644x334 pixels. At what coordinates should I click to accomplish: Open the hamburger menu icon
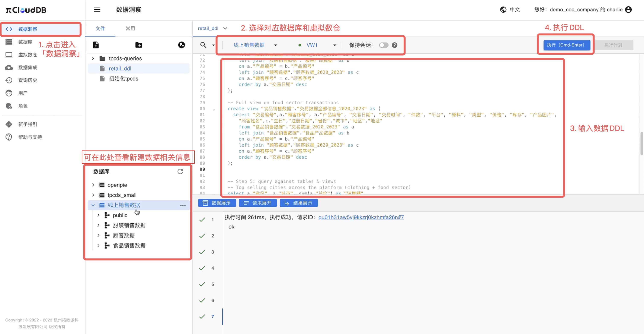[x=97, y=10]
